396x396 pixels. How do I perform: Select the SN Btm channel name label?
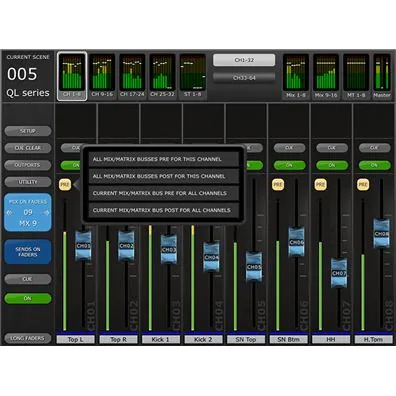click(x=289, y=340)
